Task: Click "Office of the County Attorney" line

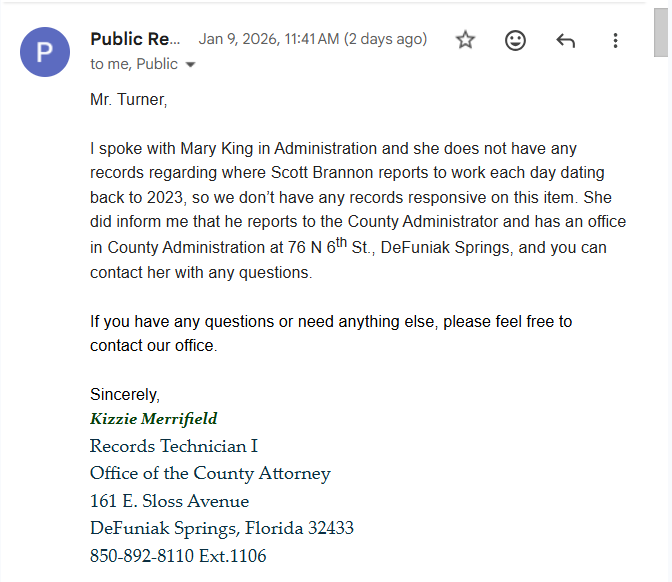Action: tap(210, 474)
